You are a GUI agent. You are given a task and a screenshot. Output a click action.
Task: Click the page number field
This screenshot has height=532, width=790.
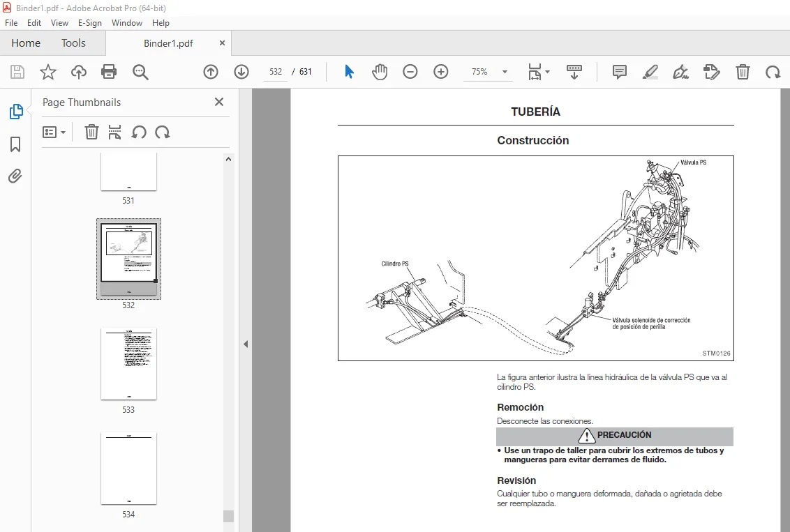276,72
